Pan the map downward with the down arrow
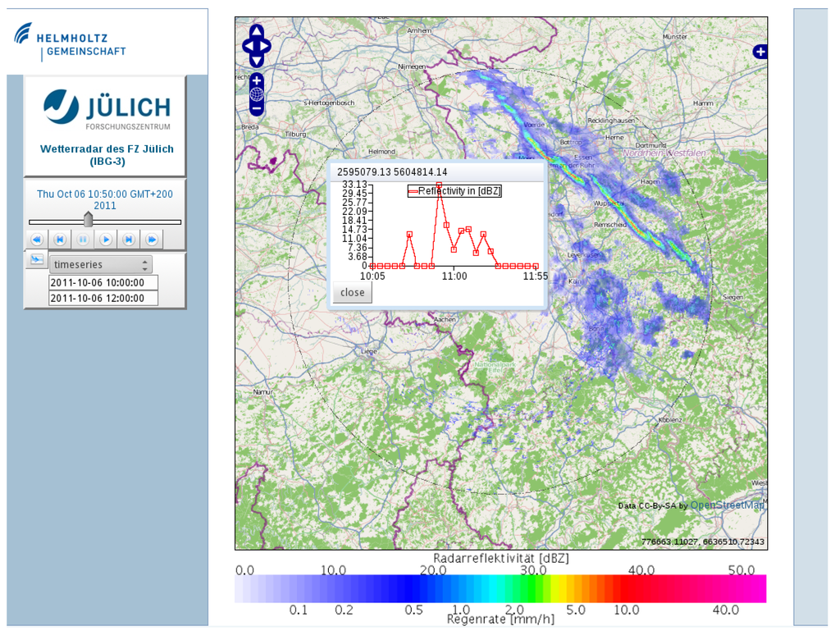 [257, 61]
